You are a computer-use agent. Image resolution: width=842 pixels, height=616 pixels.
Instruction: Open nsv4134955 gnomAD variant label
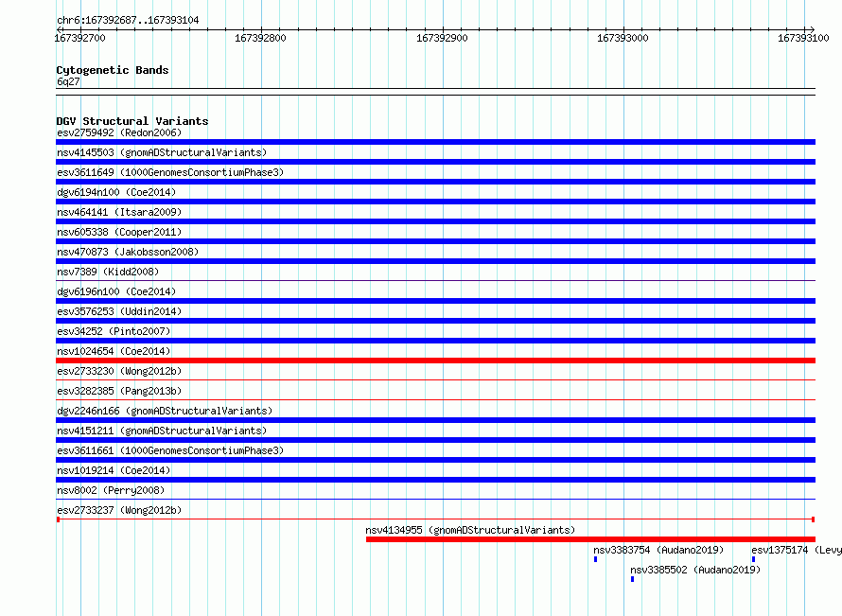pyautogui.click(x=470, y=530)
